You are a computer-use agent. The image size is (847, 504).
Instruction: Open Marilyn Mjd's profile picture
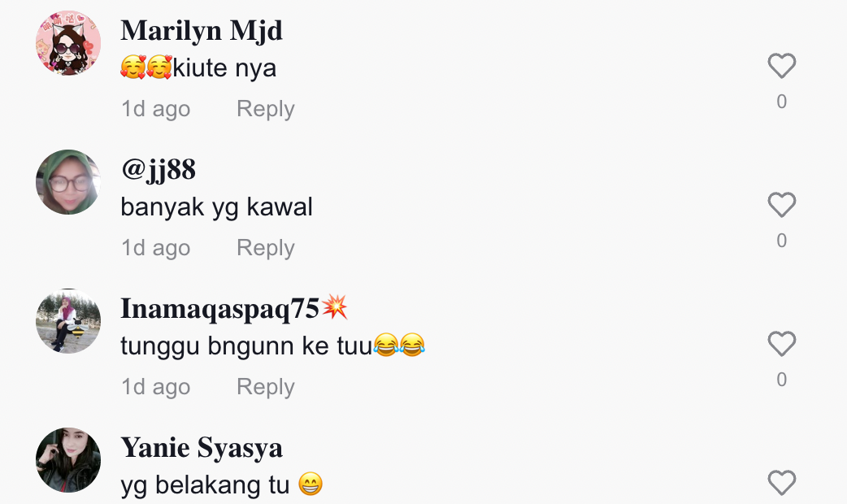(x=68, y=43)
